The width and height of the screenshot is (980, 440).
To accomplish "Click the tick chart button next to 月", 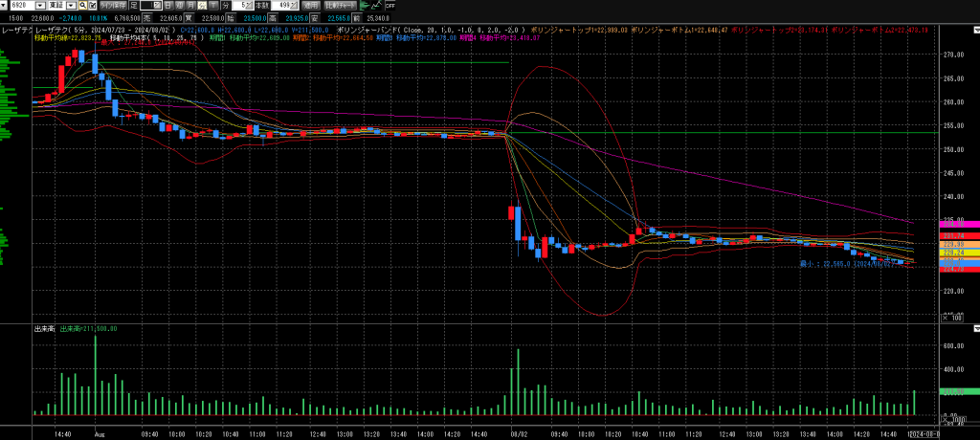I will [x=213, y=6].
